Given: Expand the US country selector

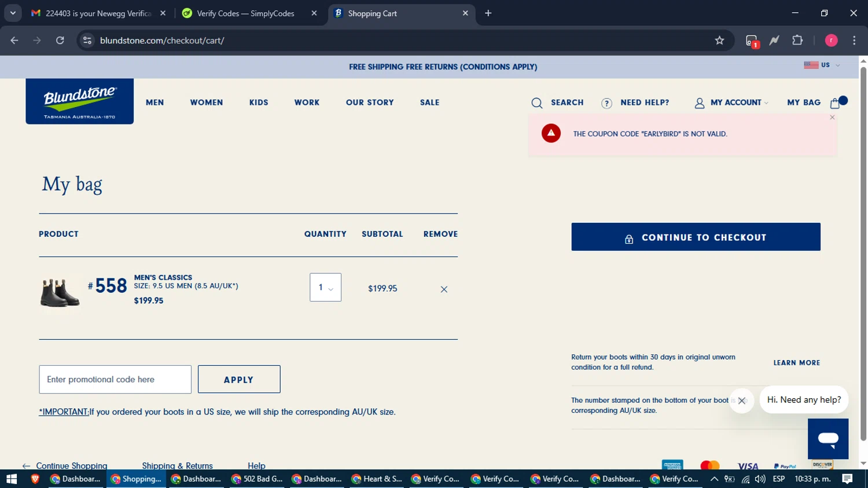Looking at the screenshot, I should click(x=822, y=65).
